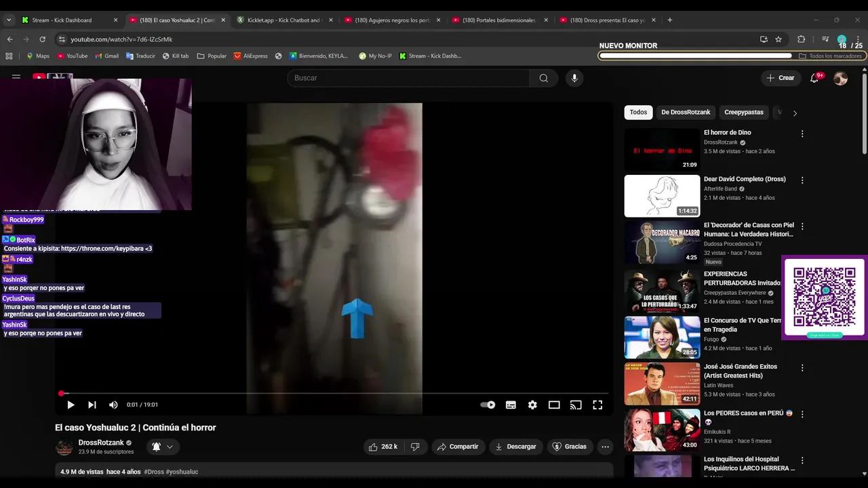Start voice search with microphone
Screen dimensions: 868x488
[x=574, y=78]
